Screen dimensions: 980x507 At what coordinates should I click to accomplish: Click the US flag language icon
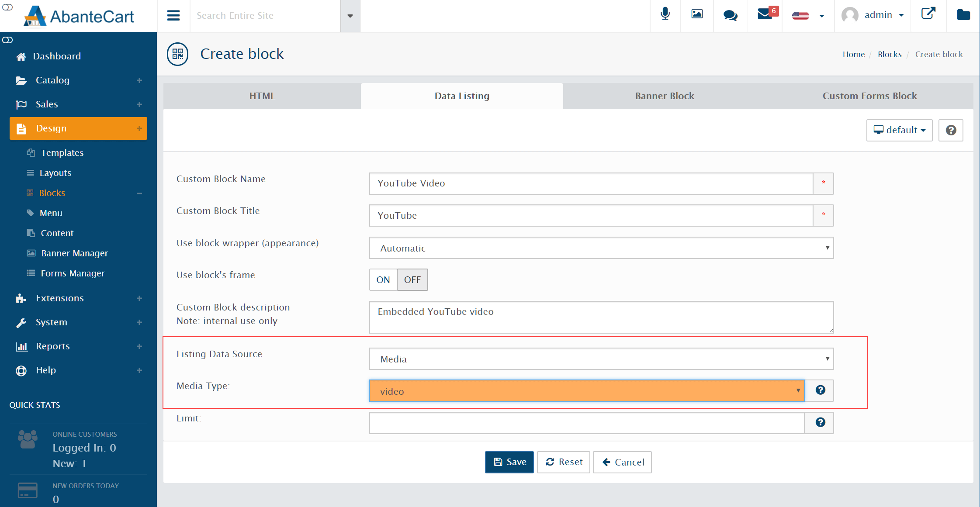coord(800,16)
